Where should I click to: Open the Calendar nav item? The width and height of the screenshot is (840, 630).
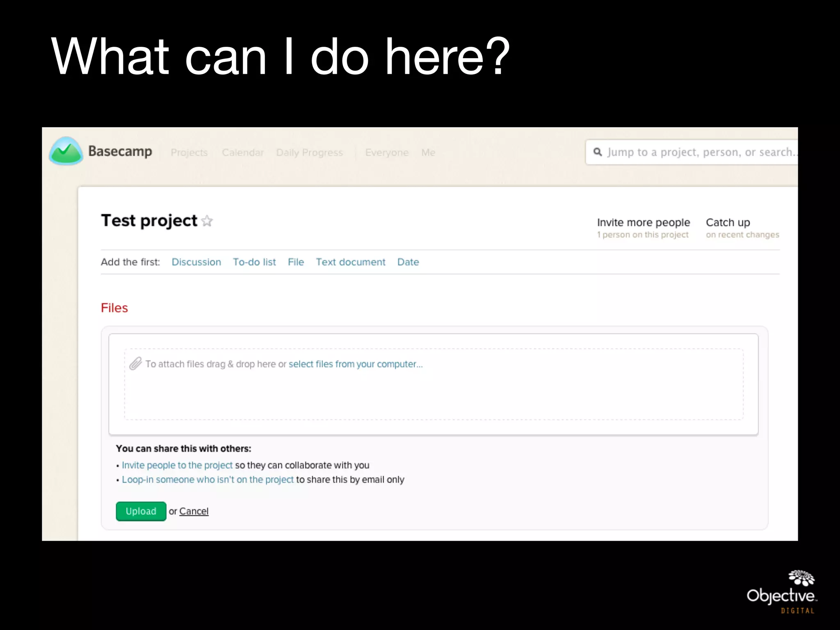click(243, 153)
